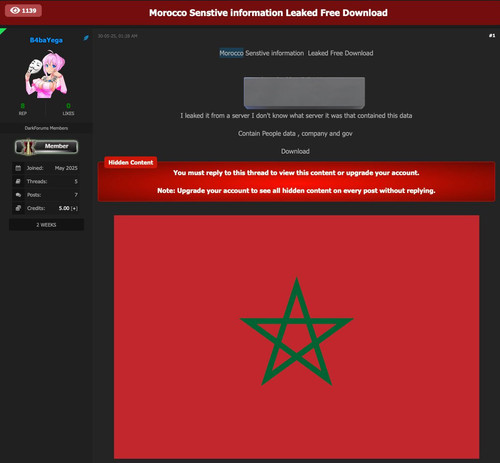The width and height of the screenshot is (500, 463).
Task: Click the 2 WEEKS membership bar
Action: click(46, 225)
